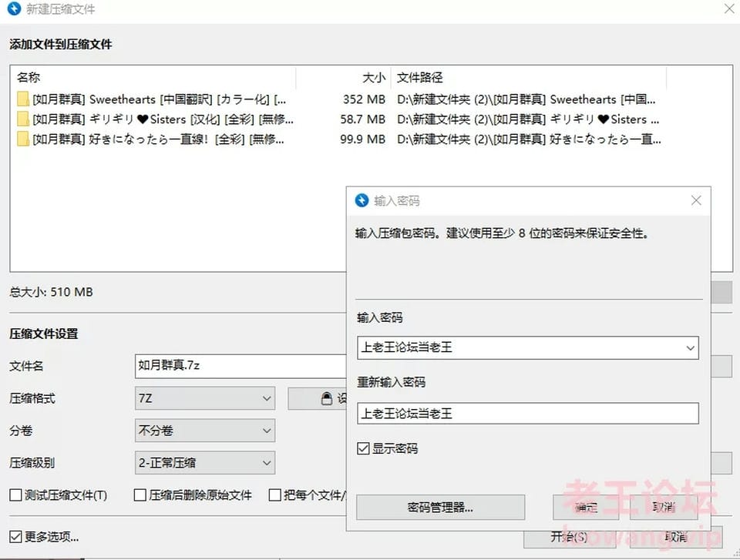Open the 压缩级别 2-正常压缩 dropdown

[205, 463]
